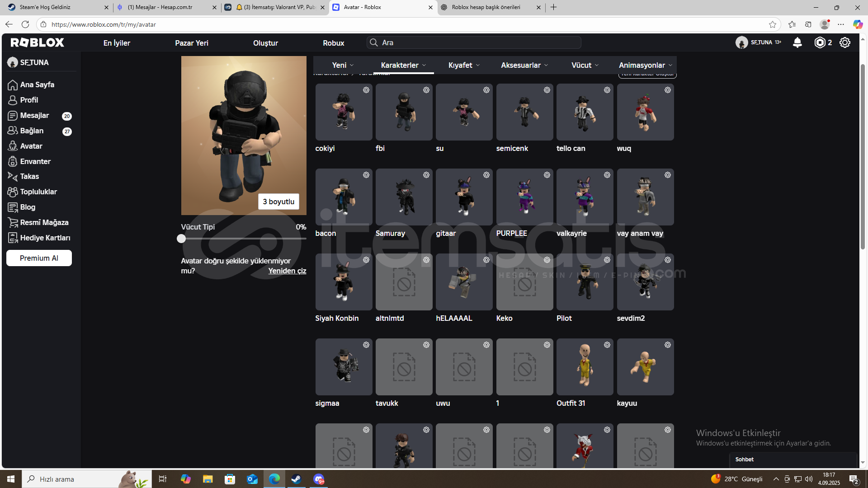This screenshot has height=488, width=868.
Task: Open settings gear on cokiyi outfit
Action: (366, 90)
